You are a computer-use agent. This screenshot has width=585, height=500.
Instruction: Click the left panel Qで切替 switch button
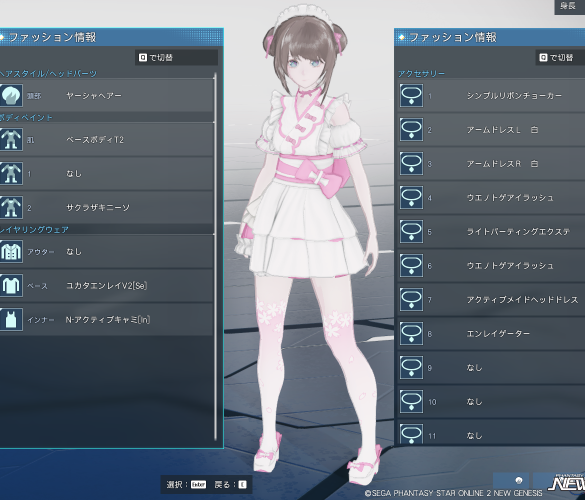[x=176, y=57]
